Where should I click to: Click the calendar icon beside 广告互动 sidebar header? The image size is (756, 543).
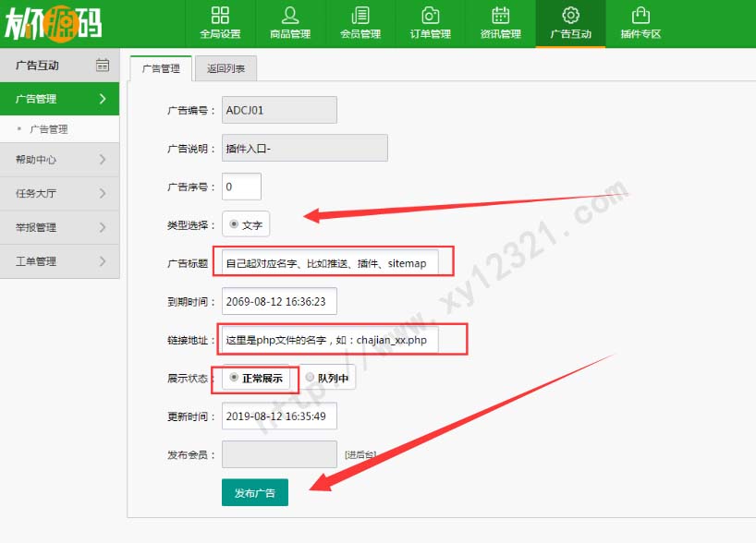[103, 65]
